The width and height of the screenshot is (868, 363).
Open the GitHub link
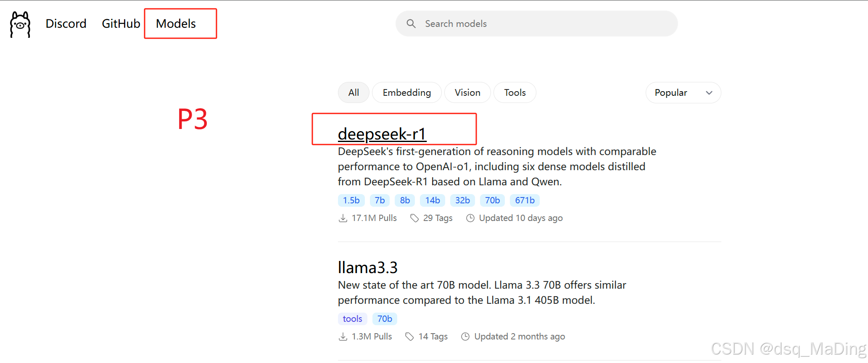[121, 24]
